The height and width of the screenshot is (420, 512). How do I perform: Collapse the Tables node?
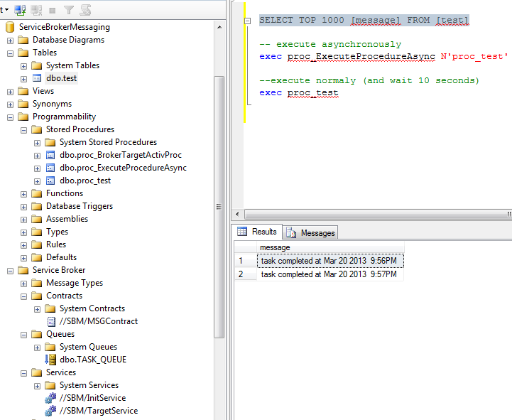(x=10, y=53)
